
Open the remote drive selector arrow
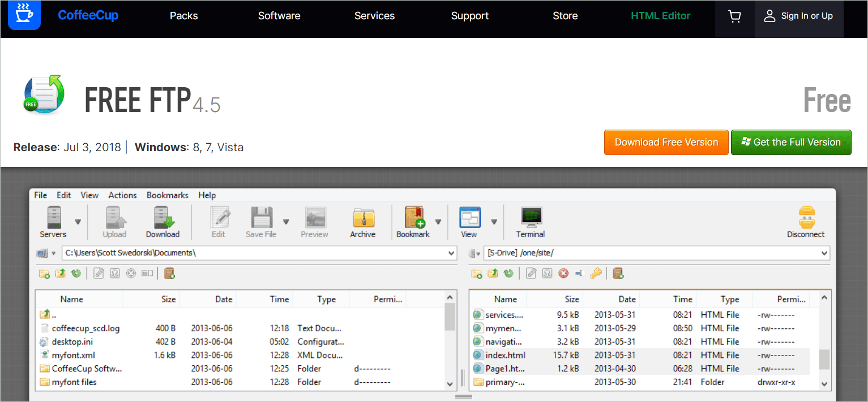[x=478, y=254]
